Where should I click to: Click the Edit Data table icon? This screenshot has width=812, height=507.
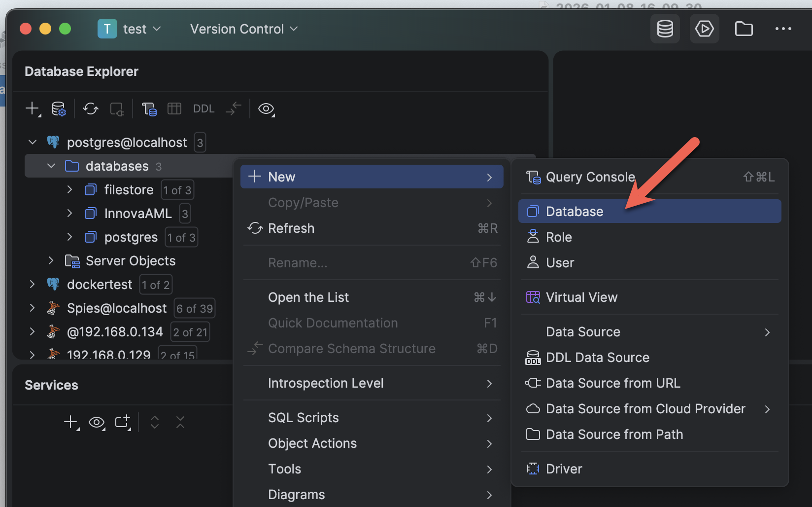174,109
